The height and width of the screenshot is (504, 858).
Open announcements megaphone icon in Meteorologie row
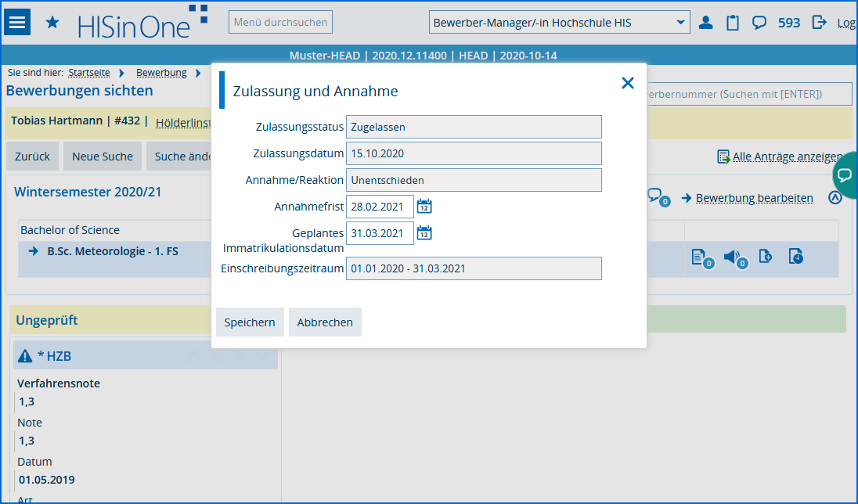click(x=735, y=258)
